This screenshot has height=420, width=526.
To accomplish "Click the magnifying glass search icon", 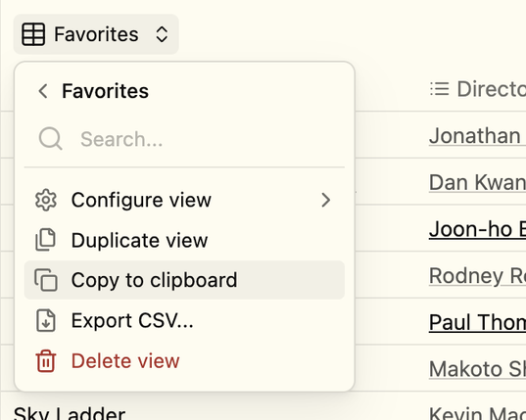I will pos(50,138).
